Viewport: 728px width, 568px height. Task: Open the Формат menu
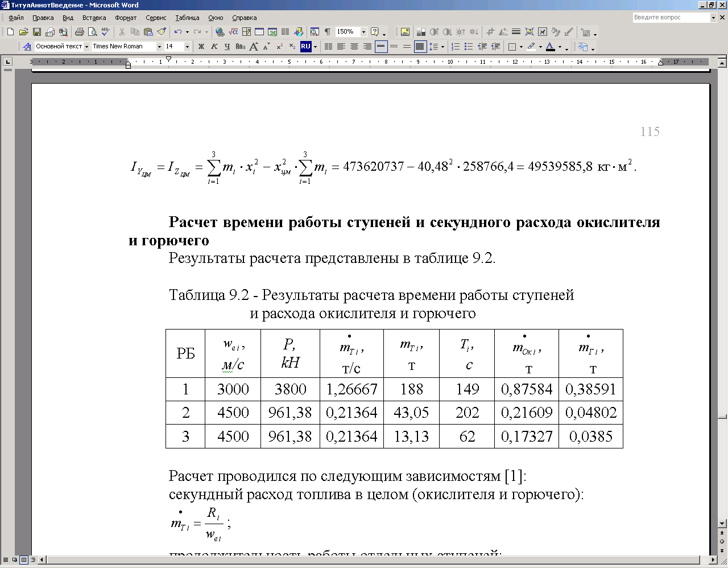pos(126,18)
